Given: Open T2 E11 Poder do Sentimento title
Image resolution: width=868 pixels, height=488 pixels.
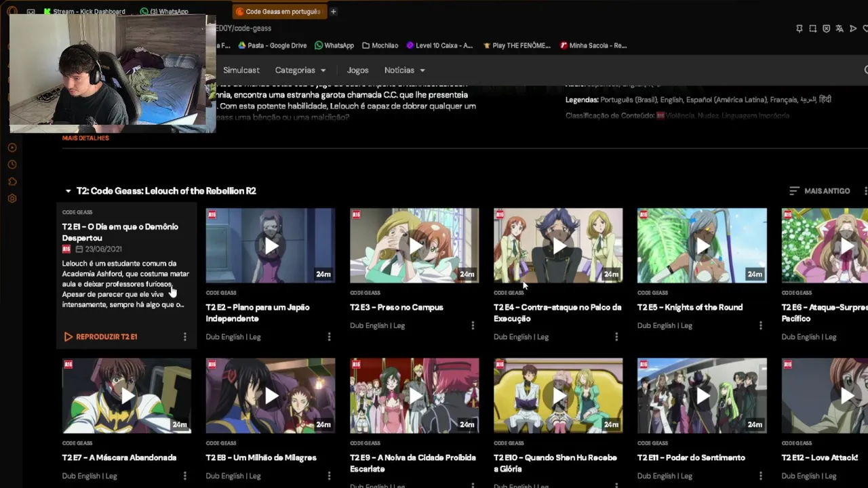Looking at the screenshot, I should point(691,458).
